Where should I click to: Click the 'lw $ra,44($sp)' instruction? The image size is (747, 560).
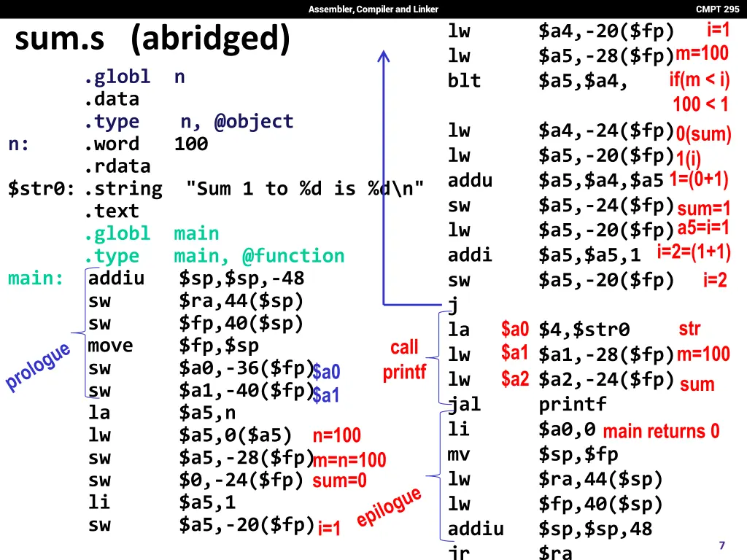(555, 479)
